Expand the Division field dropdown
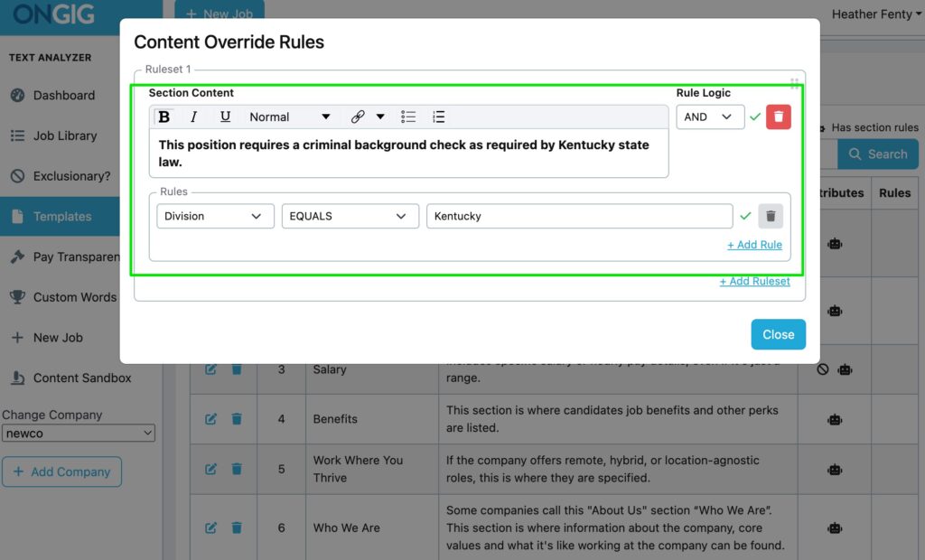The height and width of the screenshot is (560, 925). coord(215,216)
